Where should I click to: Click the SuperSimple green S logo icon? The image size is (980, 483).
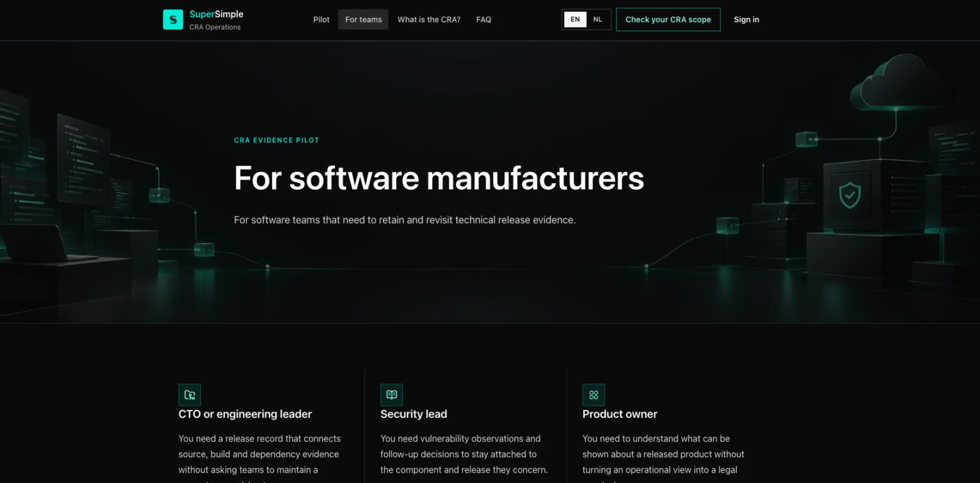tap(173, 20)
